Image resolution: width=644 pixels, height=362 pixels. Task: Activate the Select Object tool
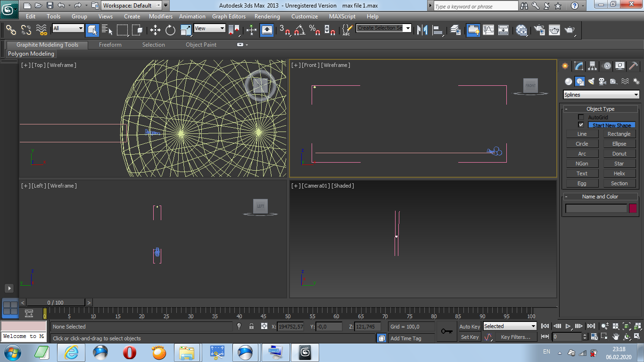(x=92, y=30)
